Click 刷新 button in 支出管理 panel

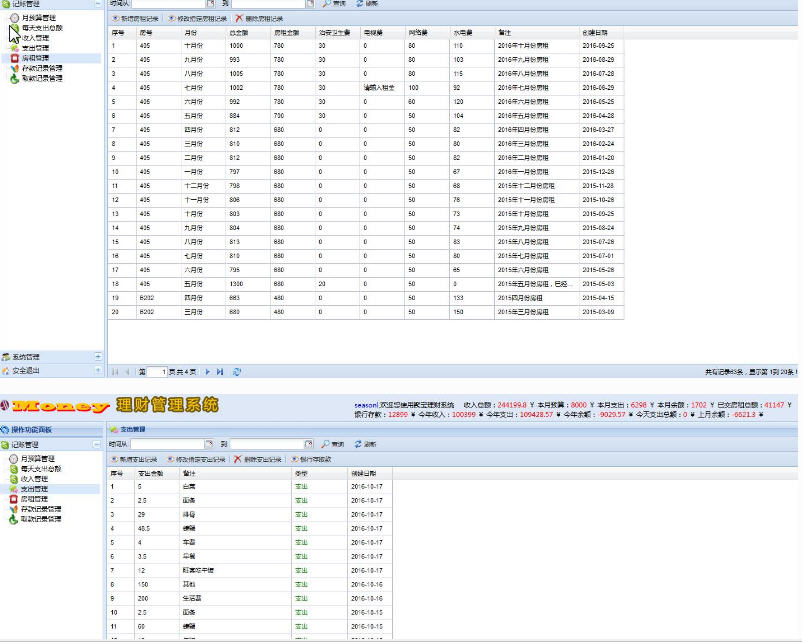[x=365, y=443]
